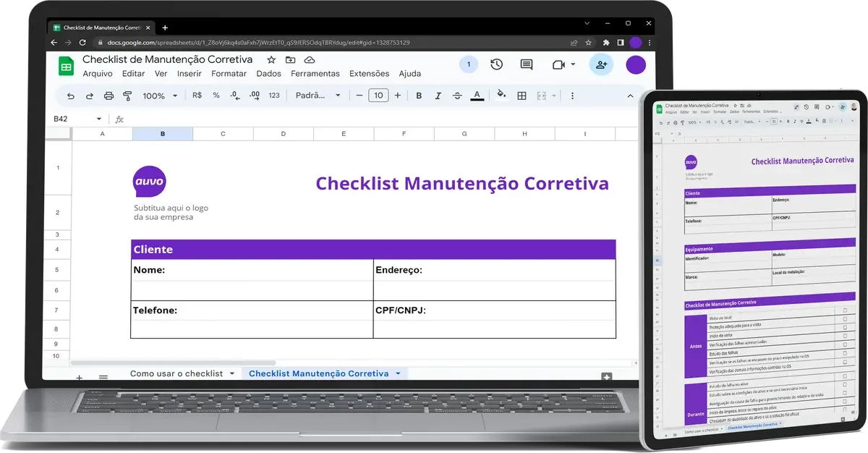Click Decrease decimal places icon on laptop

[234, 96]
